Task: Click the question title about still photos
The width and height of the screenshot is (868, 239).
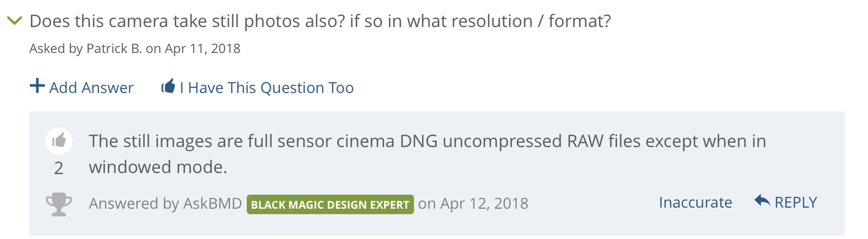Action: pyautogui.click(x=320, y=21)
